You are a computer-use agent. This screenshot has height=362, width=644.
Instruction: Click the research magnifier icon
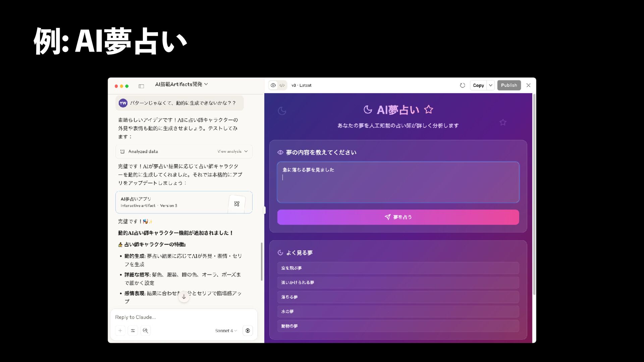[146, 330]
